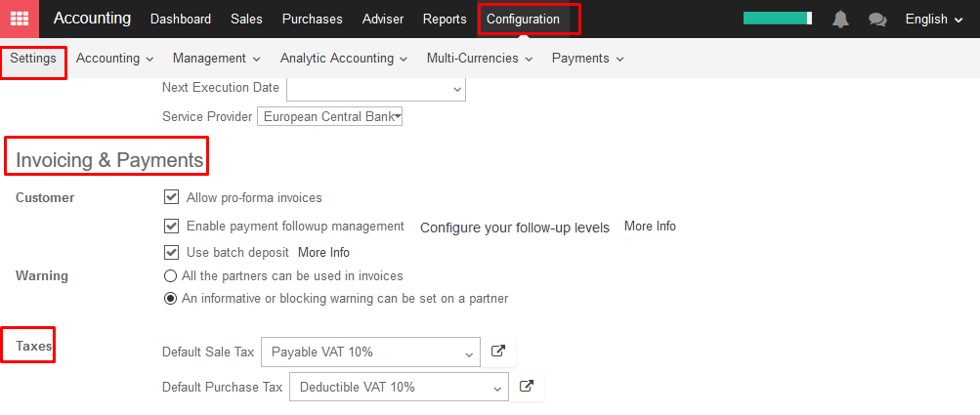
Task: Open Default Purchase Tax dropdown
Action: click(399, 387)
